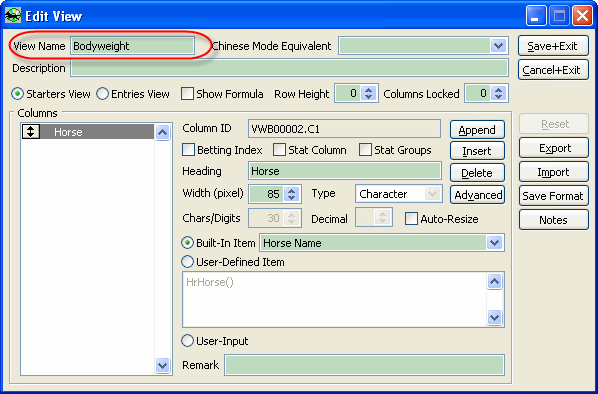Tick the Stat Groups checkbox
Screen dimensions: 598x394
point(365,150)
